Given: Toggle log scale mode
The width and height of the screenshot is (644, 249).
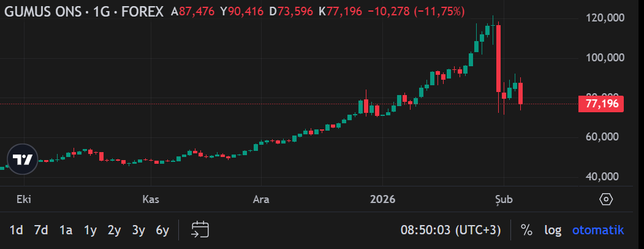Looking at the screenshot, I should point(553,230).
